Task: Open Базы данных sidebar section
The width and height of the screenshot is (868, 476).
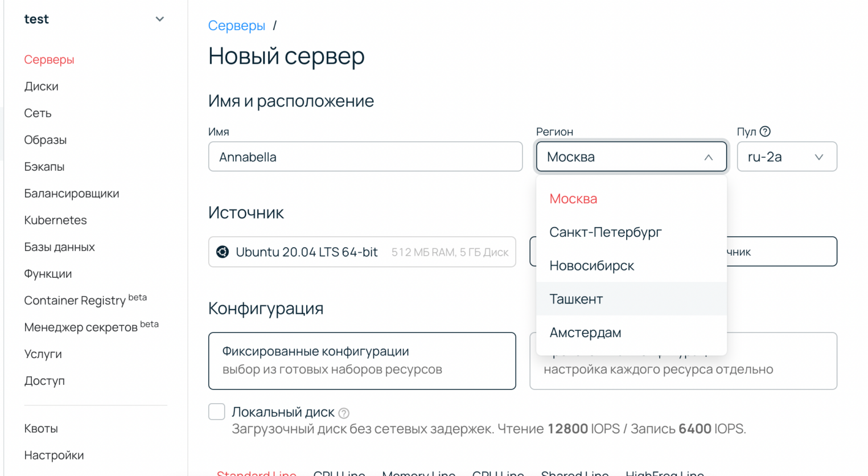Action: (x=59, y=247)
